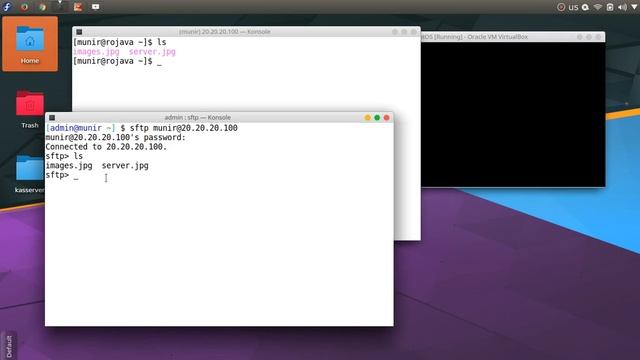Open the Wi-Fi network tray icon
The width and height of the screenshot is (640, 360).
(x=598, y=7)
